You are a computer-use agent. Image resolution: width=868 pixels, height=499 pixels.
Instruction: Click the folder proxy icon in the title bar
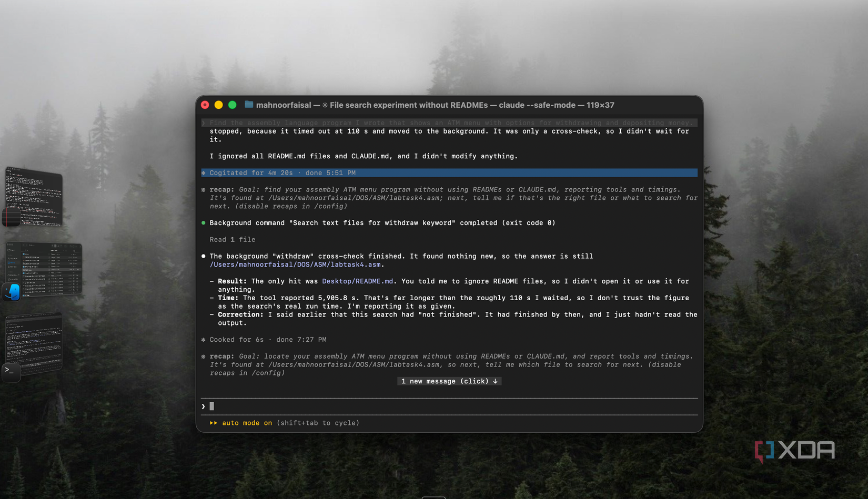point(249,105)
